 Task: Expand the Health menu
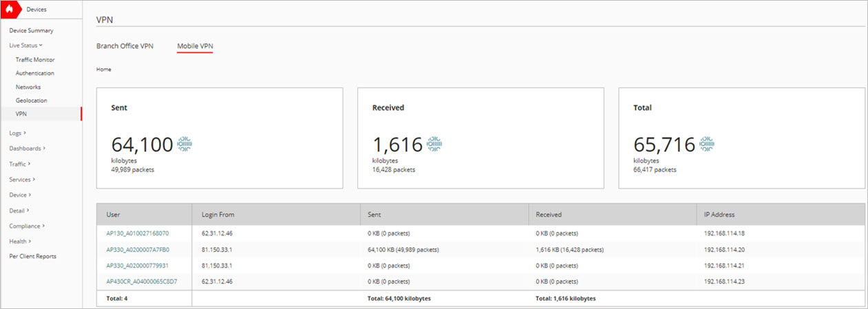(x=20, y=241)
